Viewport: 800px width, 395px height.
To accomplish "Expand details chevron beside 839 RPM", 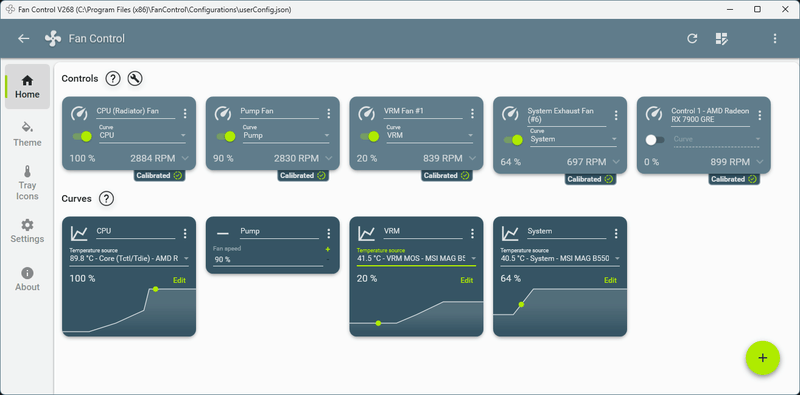I will pos(472,159).
